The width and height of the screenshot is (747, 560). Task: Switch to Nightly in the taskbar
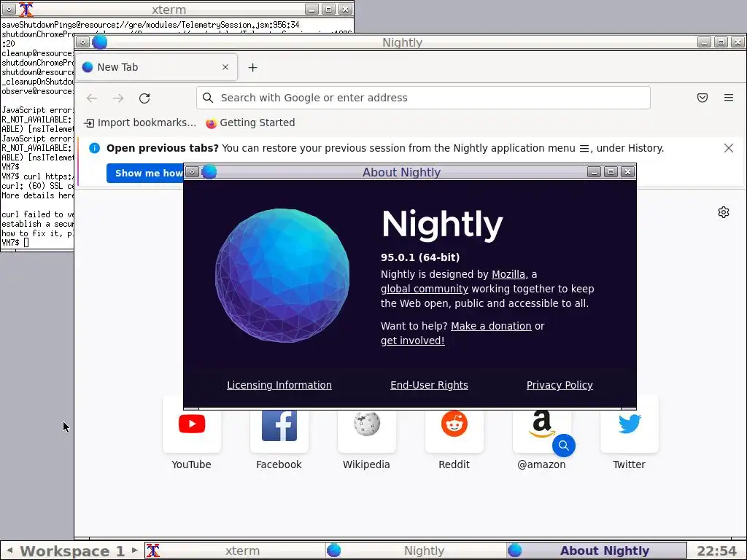pos(415,551)
